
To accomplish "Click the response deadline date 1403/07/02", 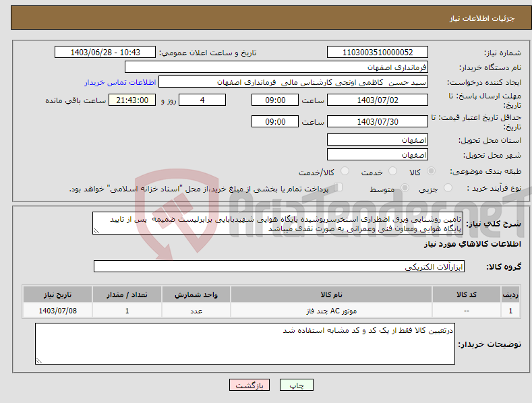I will point(378,100).
